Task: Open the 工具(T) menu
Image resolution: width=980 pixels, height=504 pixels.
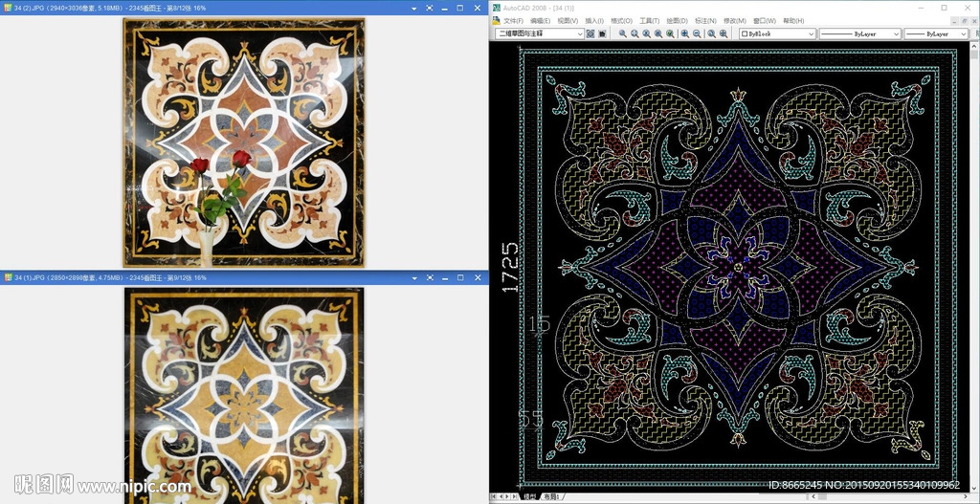Action: click(650, 21)
